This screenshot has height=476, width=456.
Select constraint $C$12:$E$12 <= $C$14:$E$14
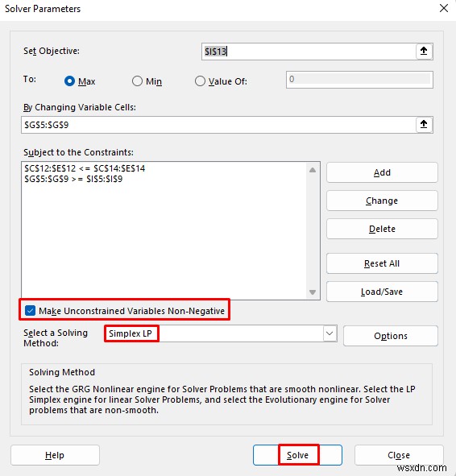(x=85, y=168)
